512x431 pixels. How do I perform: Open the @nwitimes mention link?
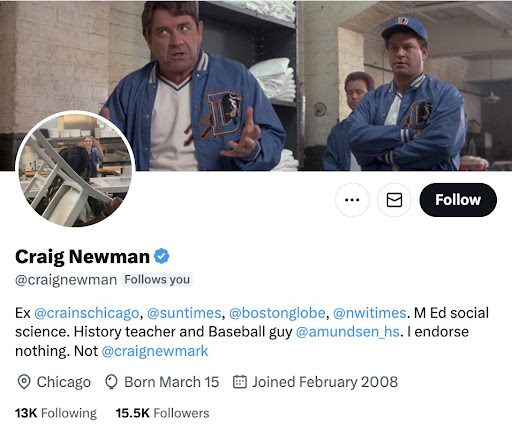point(370,313)
